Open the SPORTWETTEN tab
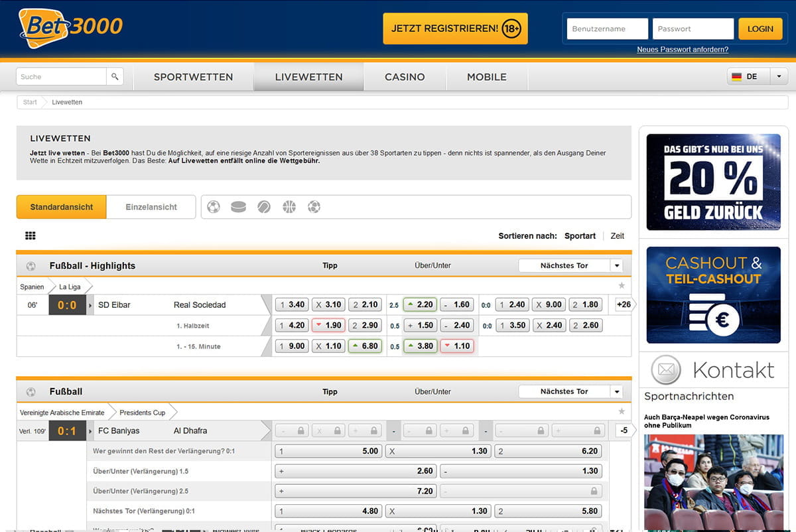Image resolution: width=796 pixels, height=532 pixels. point(193,77)
